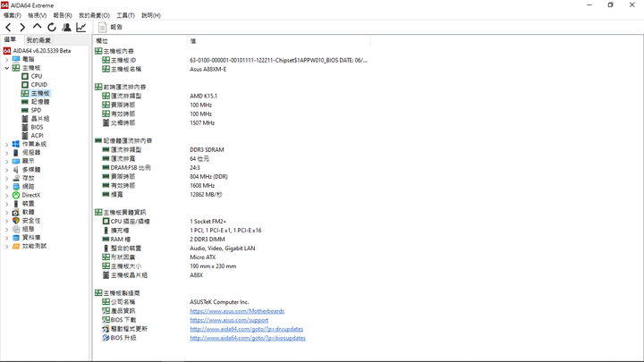Select the BIOS item in tree
Viewport: 644px width, 362px height.
coord(37,127)
